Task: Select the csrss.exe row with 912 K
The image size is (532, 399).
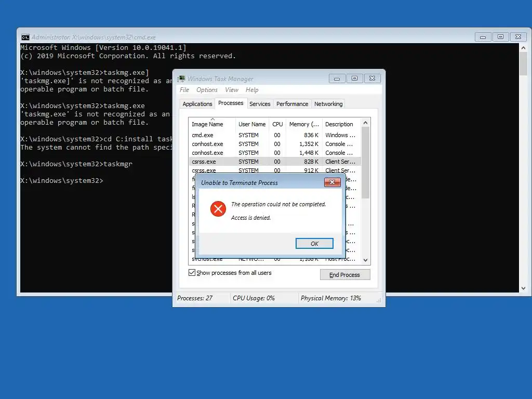Action: (x=275, y=170)
